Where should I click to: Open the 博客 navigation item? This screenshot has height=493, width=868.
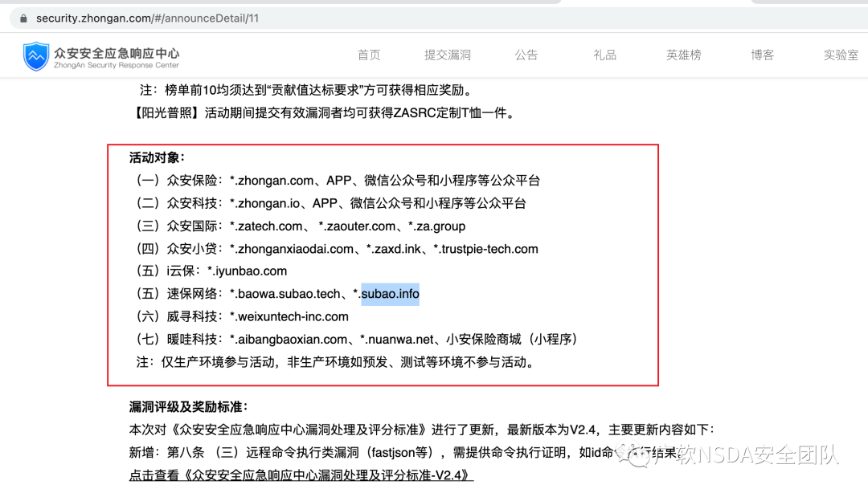click(762, 55)
